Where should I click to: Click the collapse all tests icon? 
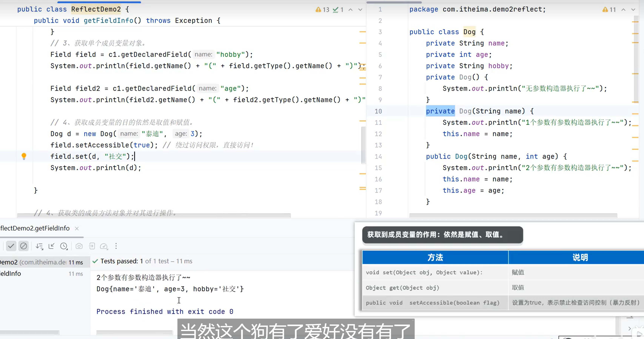[x=52, y=246]
